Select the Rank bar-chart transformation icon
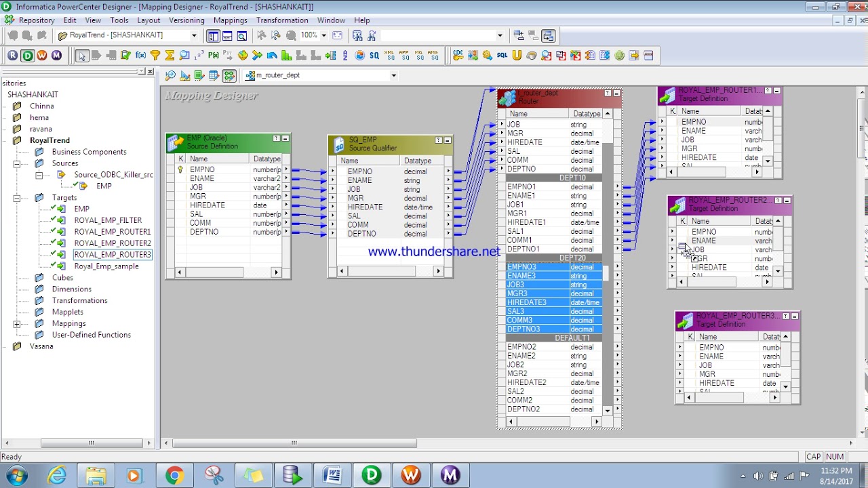 point(287,56)
